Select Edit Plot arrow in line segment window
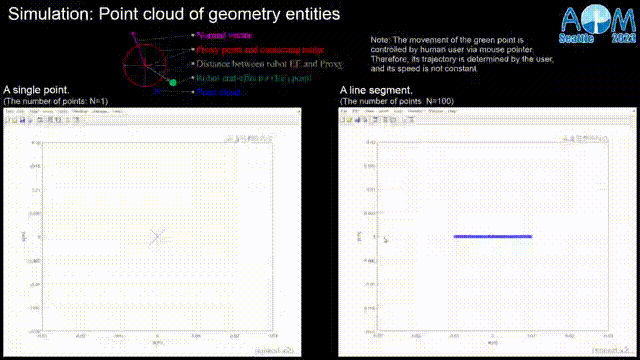 (x=404, y=120)
